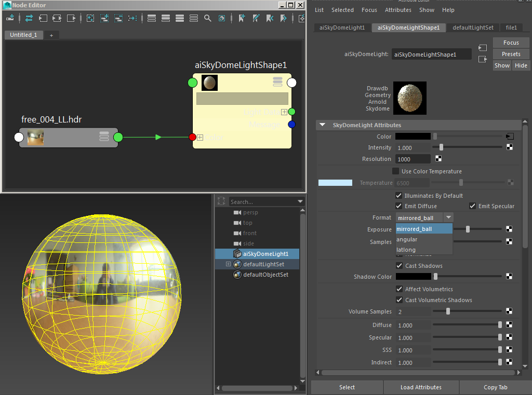Open the Node Editor search magnifier
The width and height of the screenshot is (532, 395).
tap(208, 18)
